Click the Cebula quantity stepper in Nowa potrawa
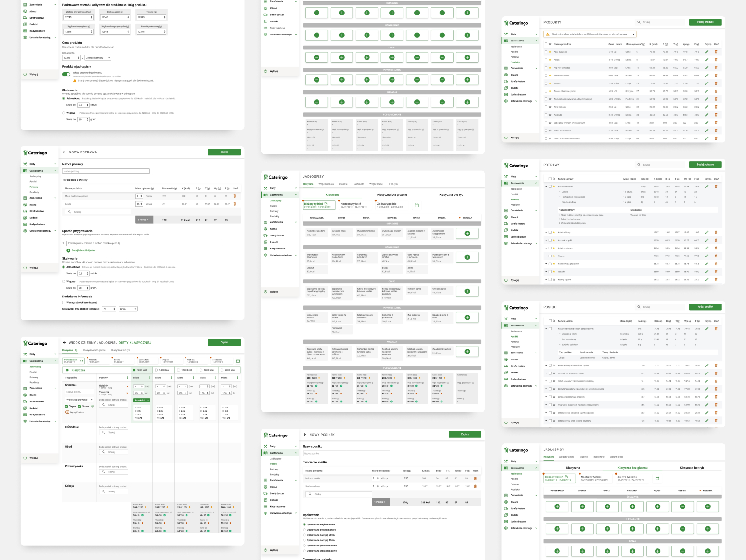This screenshot has width=746, height=560. point(139,204)
